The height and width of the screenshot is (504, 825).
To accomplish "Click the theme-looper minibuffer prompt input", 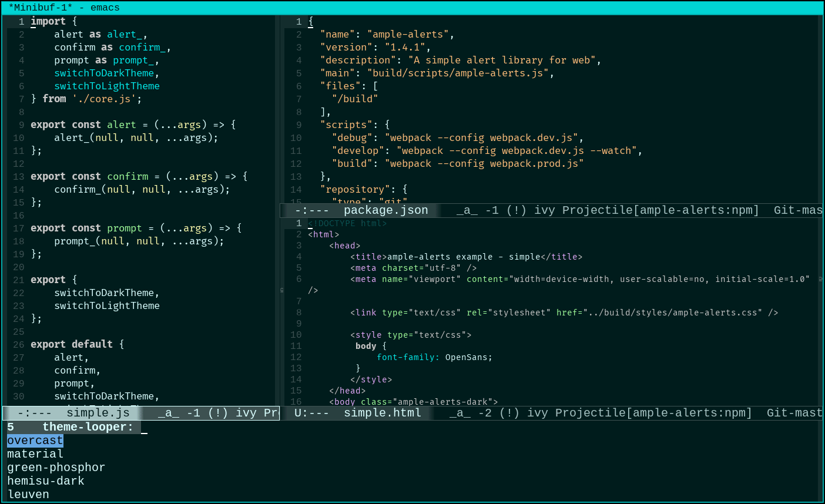I will click(145, 428).
